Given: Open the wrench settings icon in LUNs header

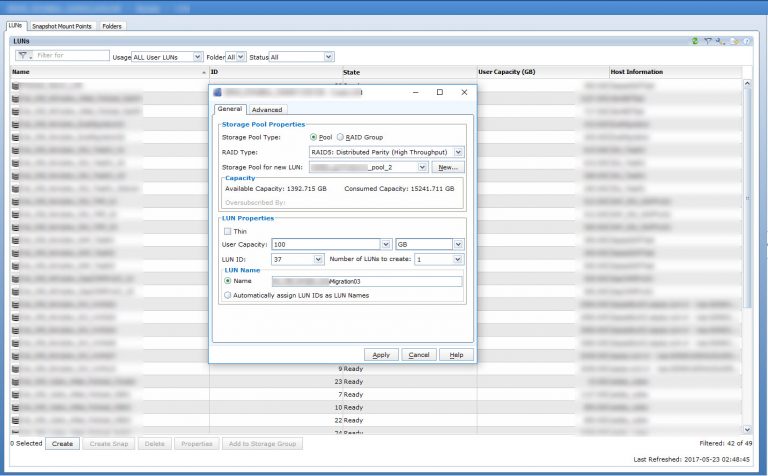Looking at the screenshot, I should (719, 41).
